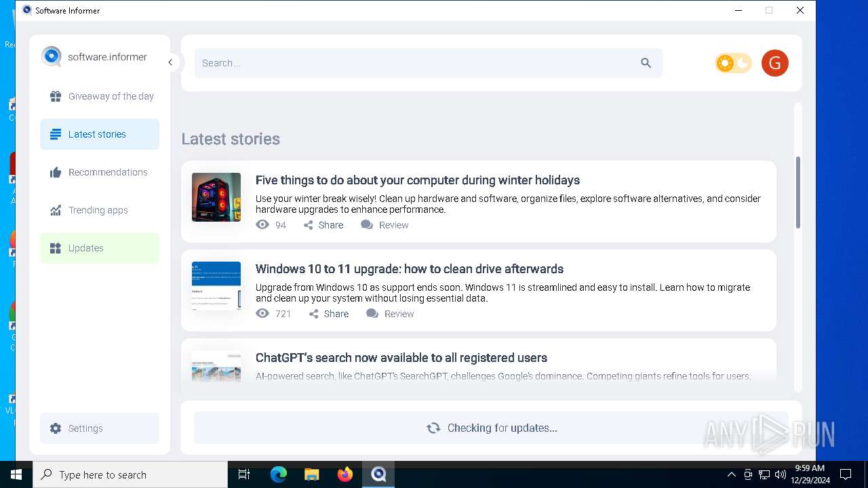The width and height of the screenshot is (868, 488).
Task: Click the thumbs-up icon beside Recommendations
Action: click(56, 172)
